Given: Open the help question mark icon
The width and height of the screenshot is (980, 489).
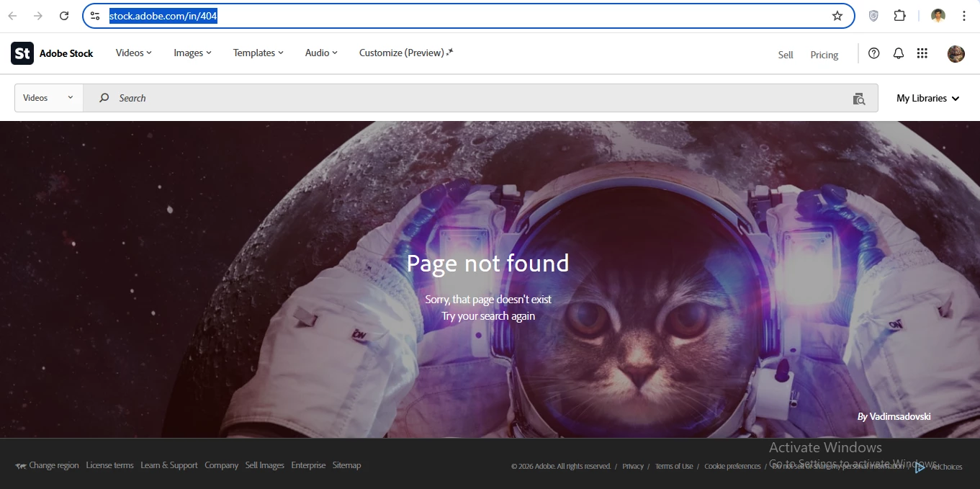Looking at the screenshot, I should 874,53.
